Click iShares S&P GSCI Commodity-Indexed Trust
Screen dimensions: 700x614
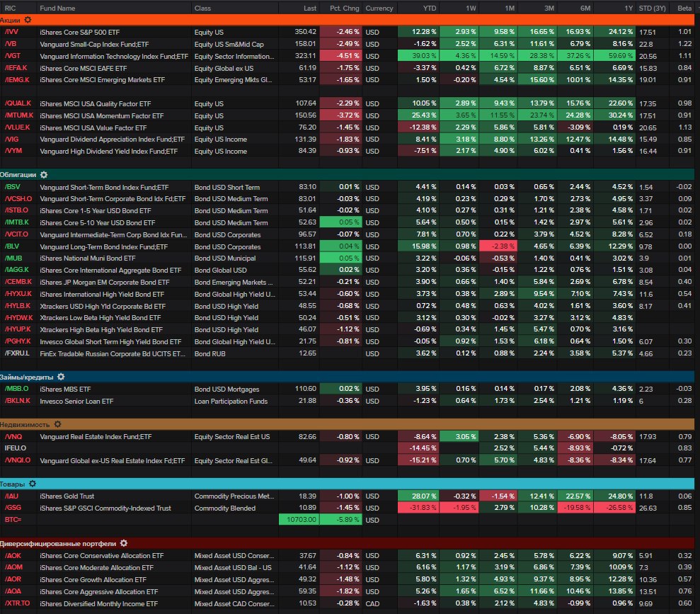click(105, 508)
